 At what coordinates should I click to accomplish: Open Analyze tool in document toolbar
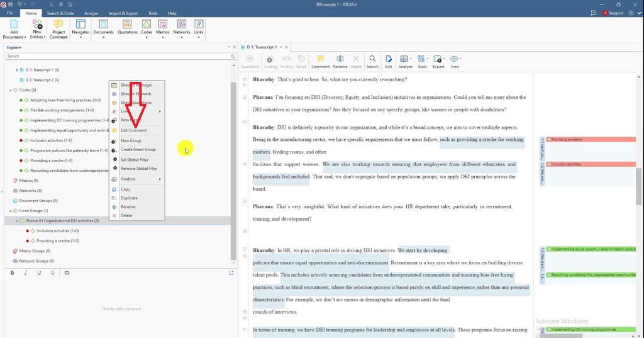405,62
